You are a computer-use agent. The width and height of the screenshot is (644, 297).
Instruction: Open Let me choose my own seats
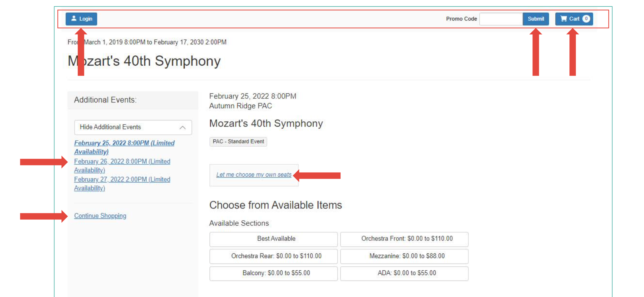point(254,175)
